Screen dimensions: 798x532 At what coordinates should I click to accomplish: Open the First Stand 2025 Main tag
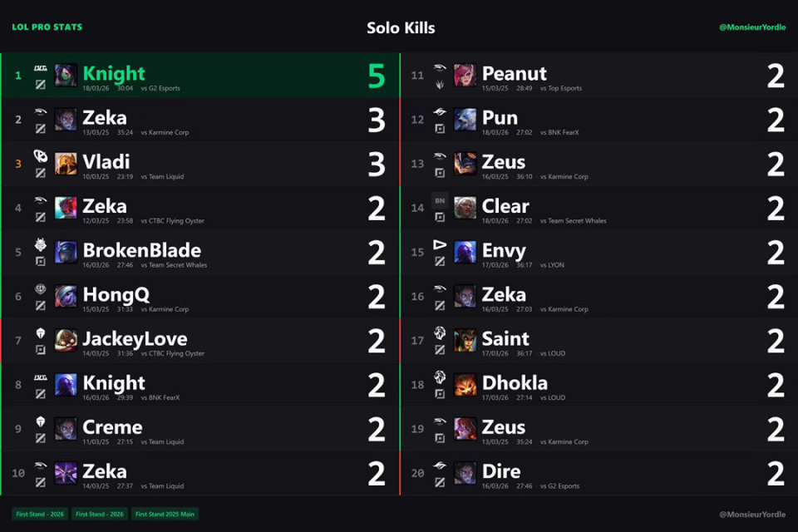(x=165, y=514)
